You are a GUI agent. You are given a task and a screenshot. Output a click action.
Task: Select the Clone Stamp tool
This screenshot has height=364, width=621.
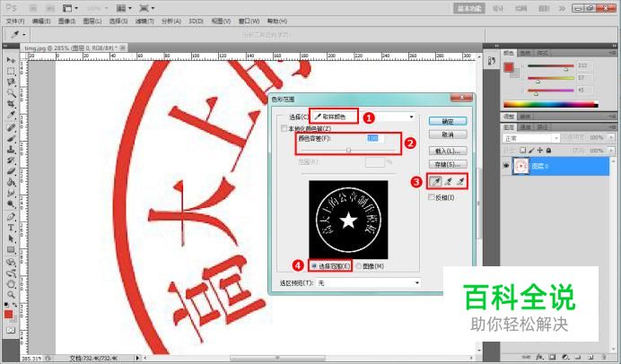(11, 150)
